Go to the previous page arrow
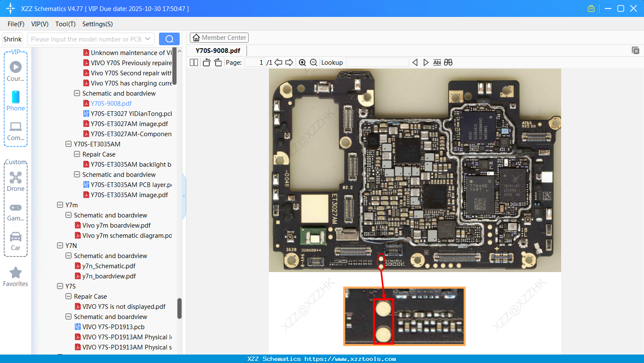644x363 pixels. (278, 63)
